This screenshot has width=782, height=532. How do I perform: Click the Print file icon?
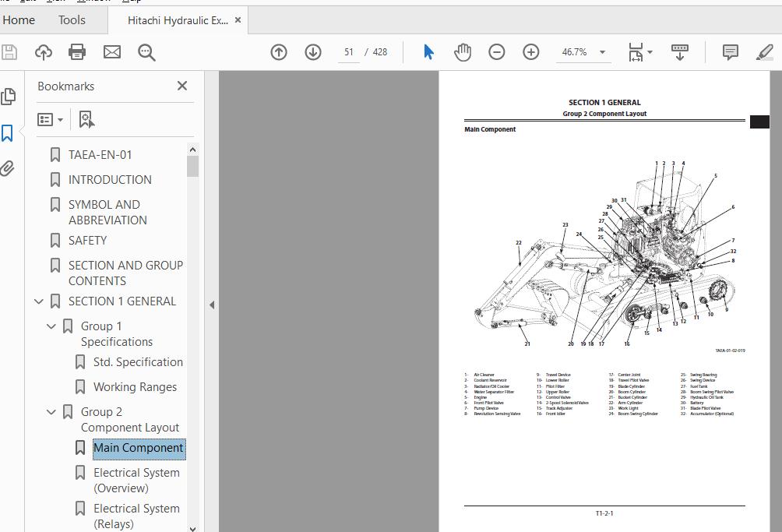[x=77, y=52]
